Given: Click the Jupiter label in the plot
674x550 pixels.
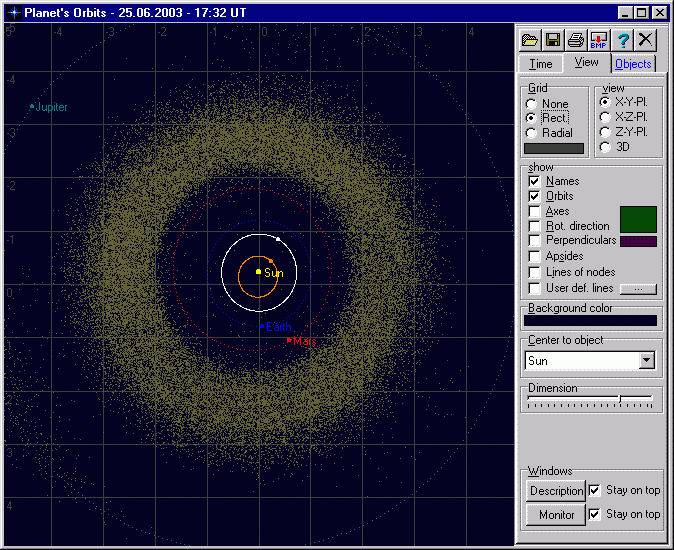Looking at the screenshot, I should point(51,107).
